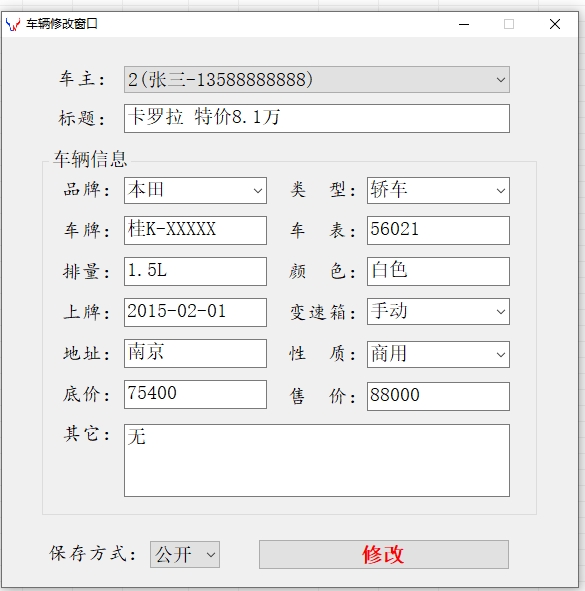Click the 售价 sale price field
Screen dimensions: 585x591
[438, 396]
